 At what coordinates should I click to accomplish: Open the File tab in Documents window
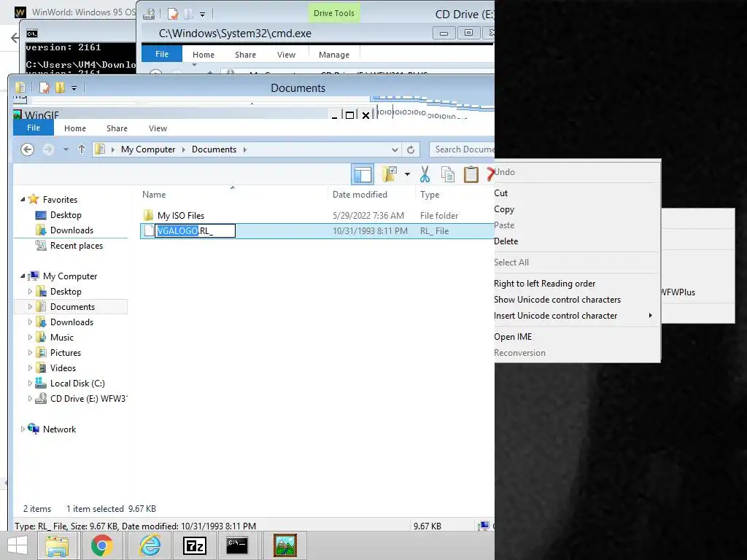point(34,128)
